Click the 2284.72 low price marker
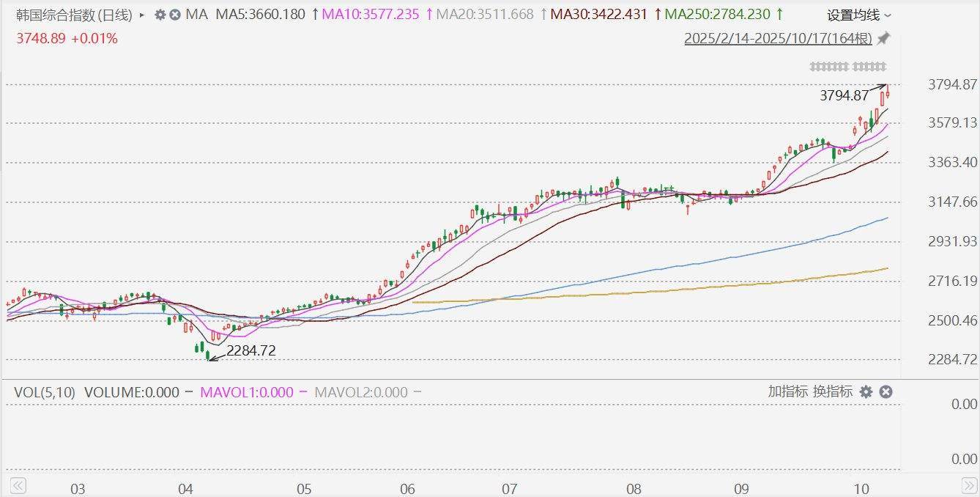Image resolution: width=980 pixels, height=497 pixels. click(x=251, y=351)
